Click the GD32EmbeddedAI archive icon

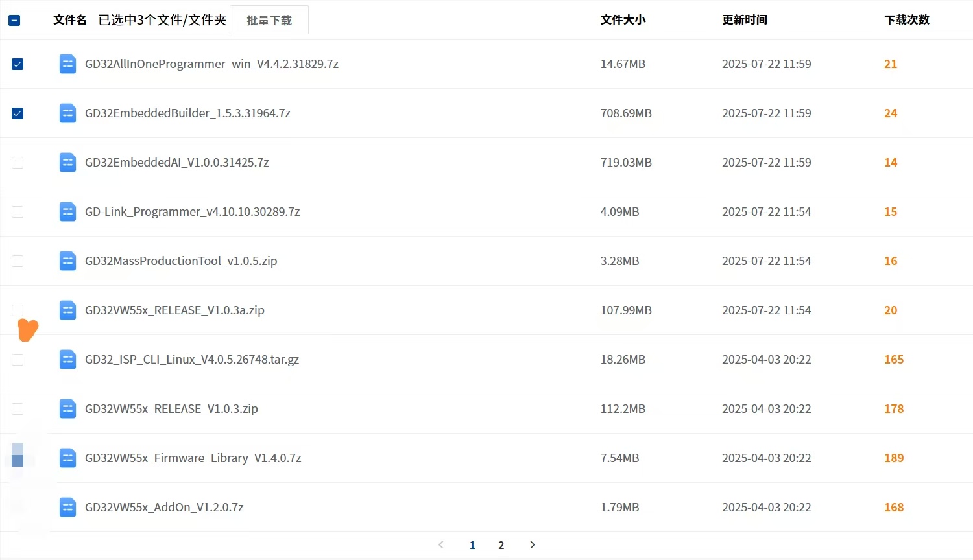click(67, 163)
